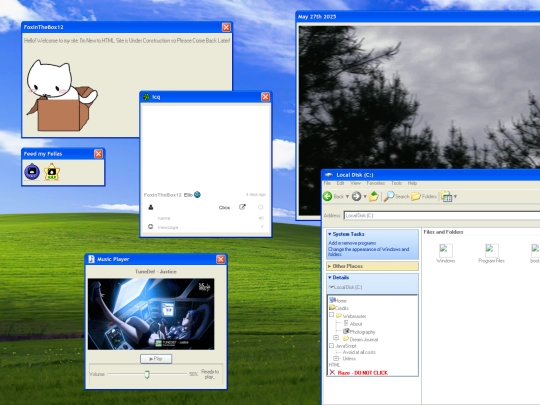The width and height of the screenshot is (540, 405).
Task: Click the Music Player volume slider handle
Action: [147, 374]
